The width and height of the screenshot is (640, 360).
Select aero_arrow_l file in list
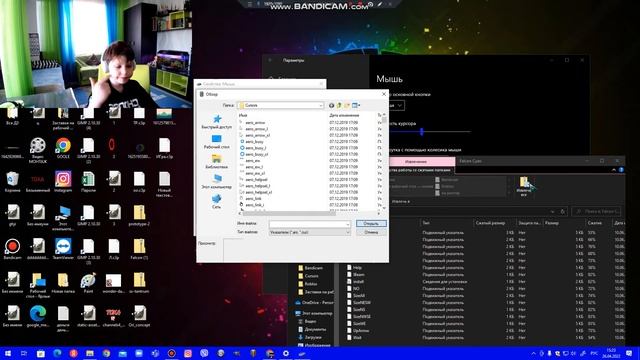tap(256, 129)
